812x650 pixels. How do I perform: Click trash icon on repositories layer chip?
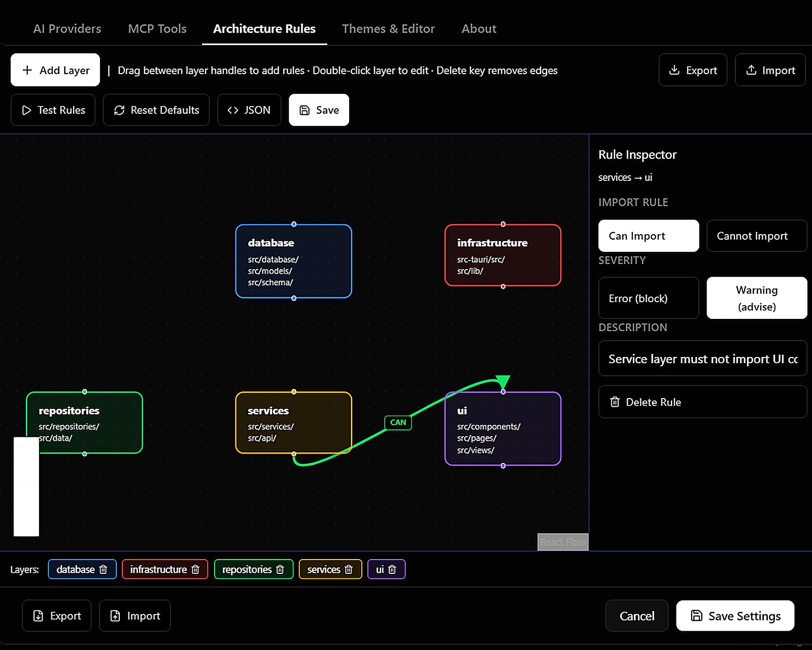(x=280, y=569)
